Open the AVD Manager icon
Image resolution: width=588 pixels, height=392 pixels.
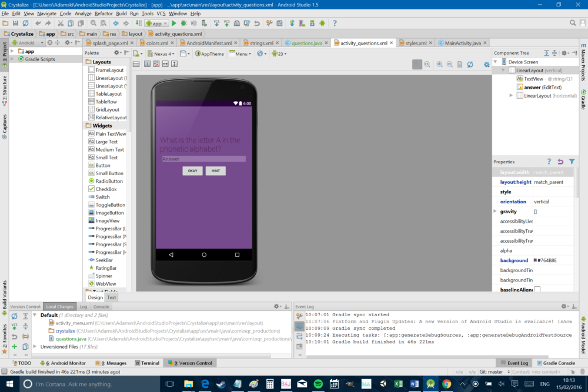pyautogui.click(x=302, y=24)
